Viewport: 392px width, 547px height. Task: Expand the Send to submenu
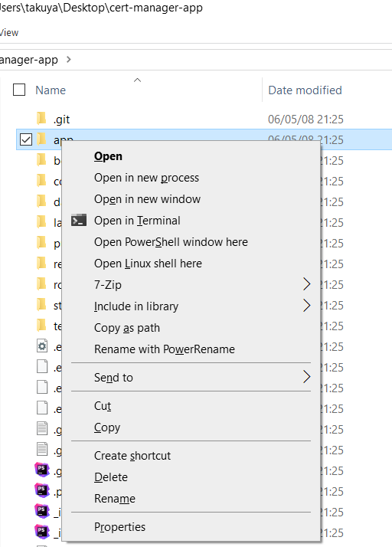point(306,377)
